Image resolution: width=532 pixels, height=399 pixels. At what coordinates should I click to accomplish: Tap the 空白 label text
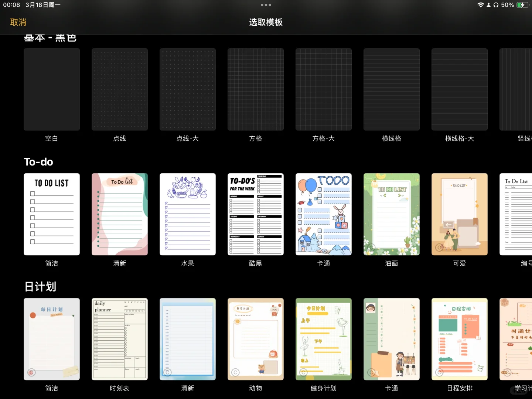(52, 139)
